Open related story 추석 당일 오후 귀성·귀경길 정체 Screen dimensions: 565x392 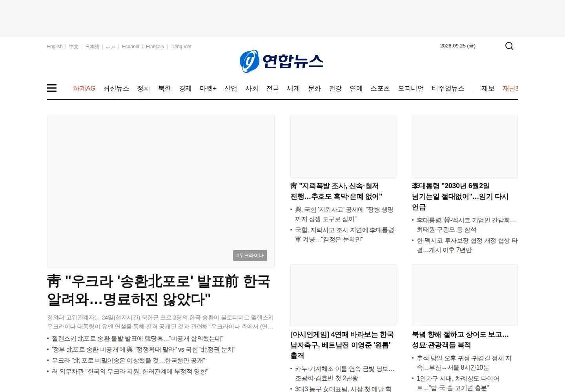(x=464, y=363)
